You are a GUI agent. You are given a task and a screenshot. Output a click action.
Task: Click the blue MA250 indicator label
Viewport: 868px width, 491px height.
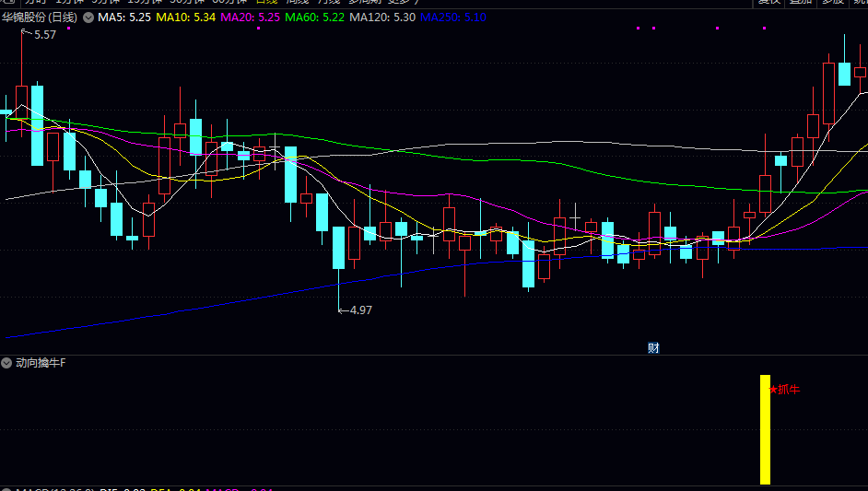[452, 18]
